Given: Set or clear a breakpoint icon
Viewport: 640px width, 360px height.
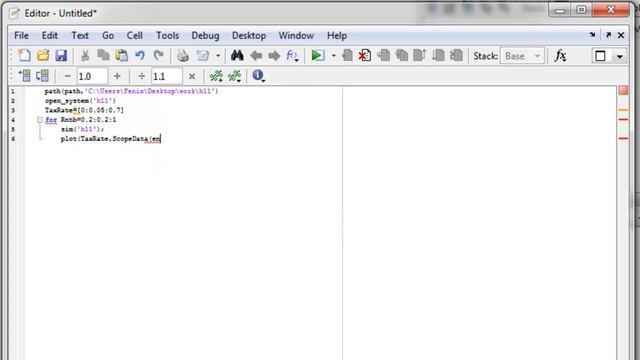Looking at the screenshot, I should coord(347,56).
